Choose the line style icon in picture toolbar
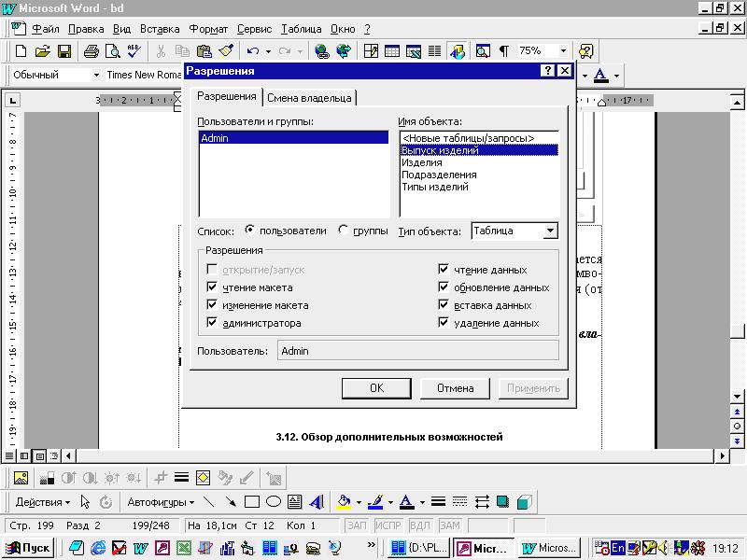The height and width of the screenshot is (560, 747). pos(181,478)
